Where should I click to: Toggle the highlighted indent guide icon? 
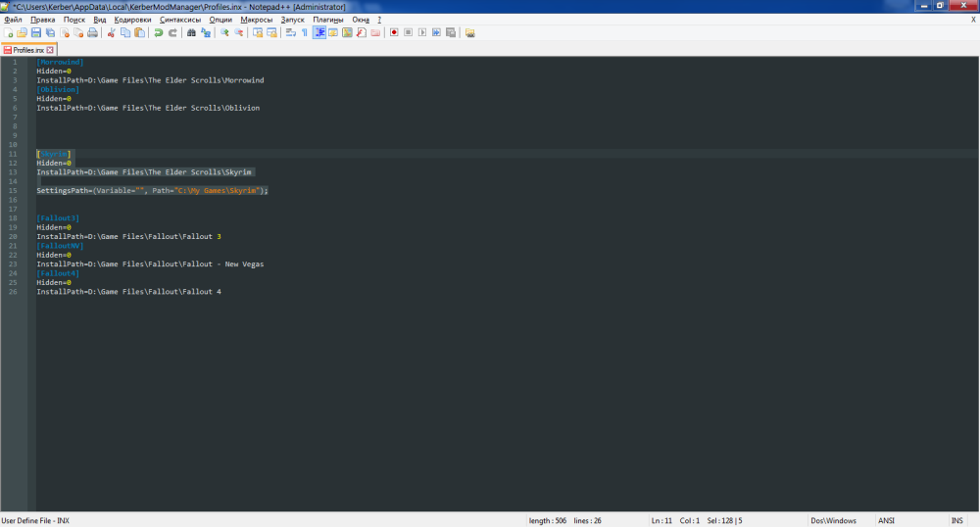click(x=319, y=32)
